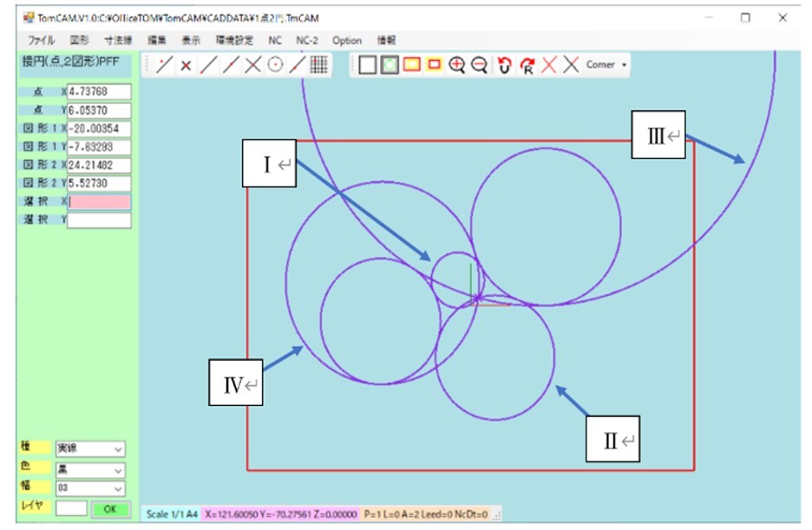Open the NC-2 menu
The width and height of the screenshot is (812, 530).
(307, 40)
